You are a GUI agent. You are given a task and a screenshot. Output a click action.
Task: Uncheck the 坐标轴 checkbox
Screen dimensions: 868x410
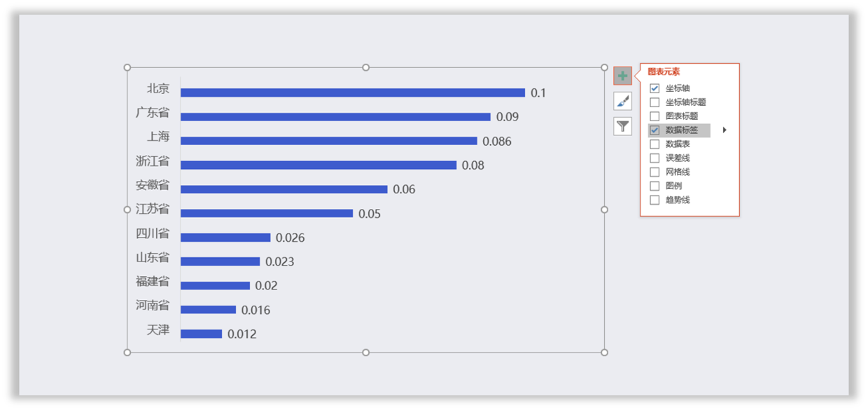654,88
